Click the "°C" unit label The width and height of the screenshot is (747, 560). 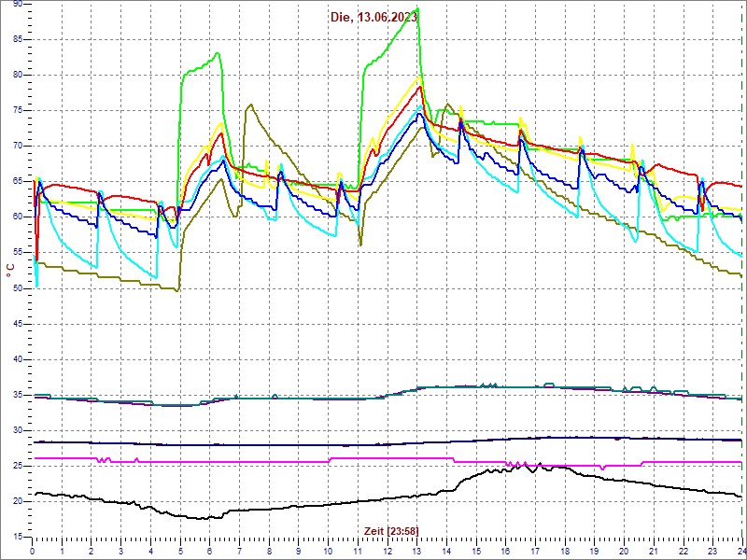click(10, 270)
